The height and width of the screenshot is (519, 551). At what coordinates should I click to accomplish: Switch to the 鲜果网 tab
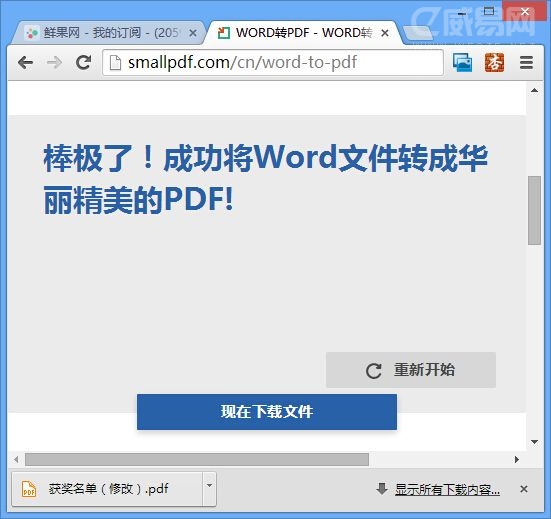click(105, 33)
